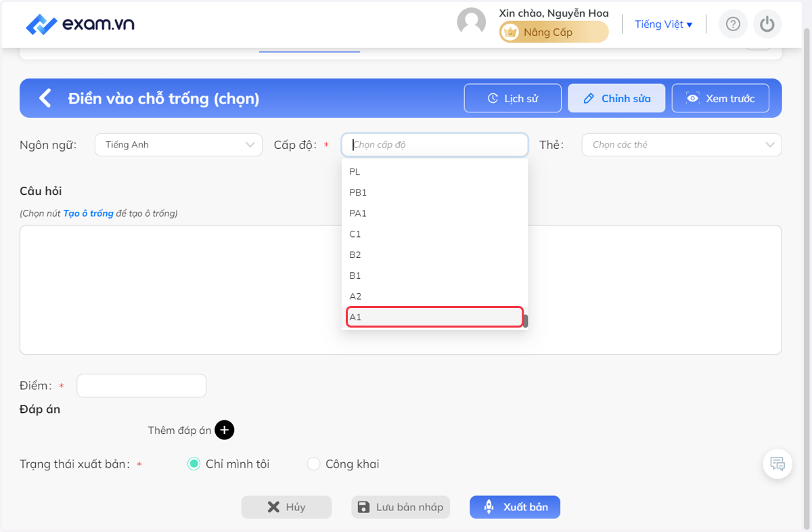This screenshot has width=812, height=532.
Task: Click the Nâng Cấp upgrade button
Action: click(554, 32)
